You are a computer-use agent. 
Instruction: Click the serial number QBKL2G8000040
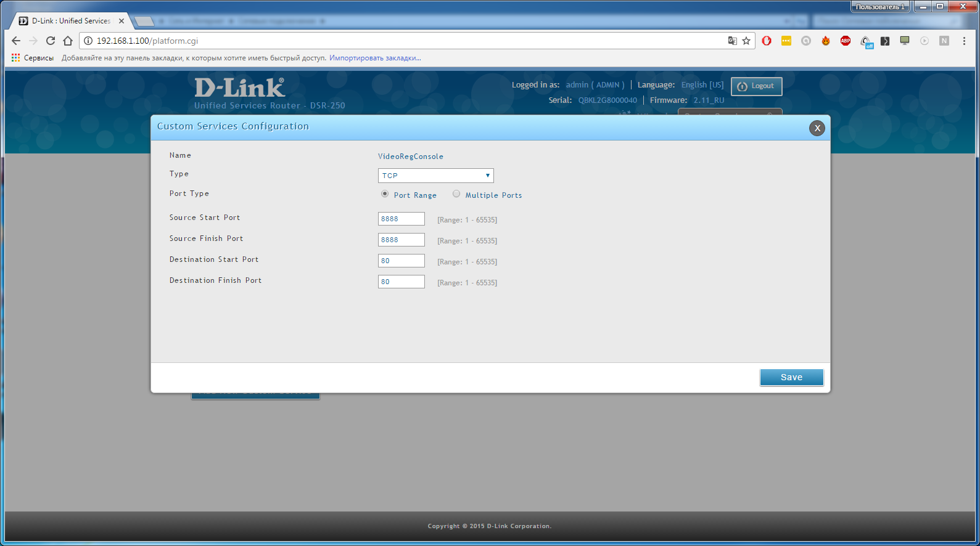pyautogui.click(x=607, y=100)
